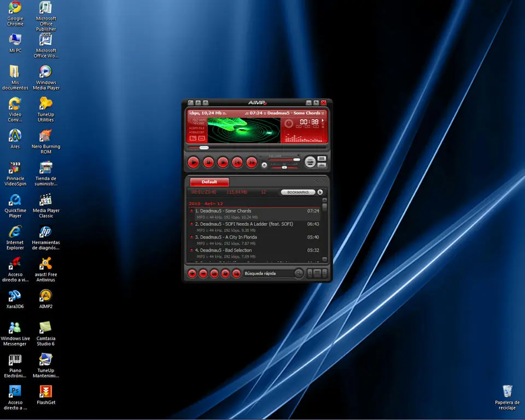The width and height of the screenshot is (525, 420).
Task: Click the red Play button in AIMP
Action: [193, 162]
